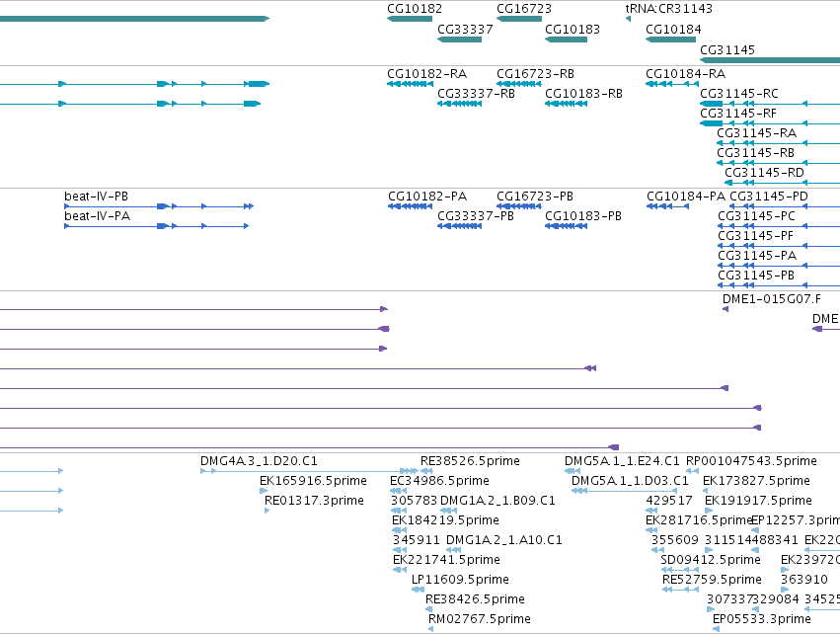Image resolution: width=840 pixels, height=634 pixels.
Task: Click the EK173827.5prime EST label
Action: (x=756, y=481)
